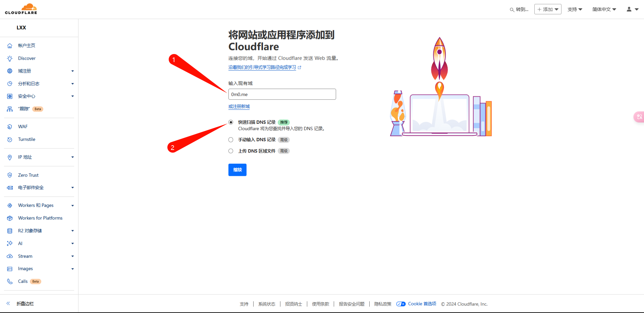Screen dimensions: 644x313
Task: Select upload DNS zone file option
Action: pyautogui.click(x=231, y=151)
